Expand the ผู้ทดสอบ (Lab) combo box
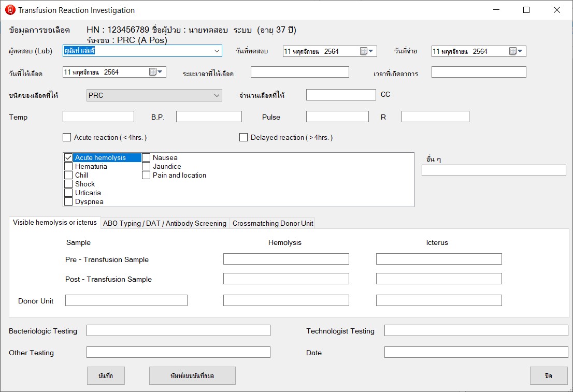The image size is (573, 392). 217,51
